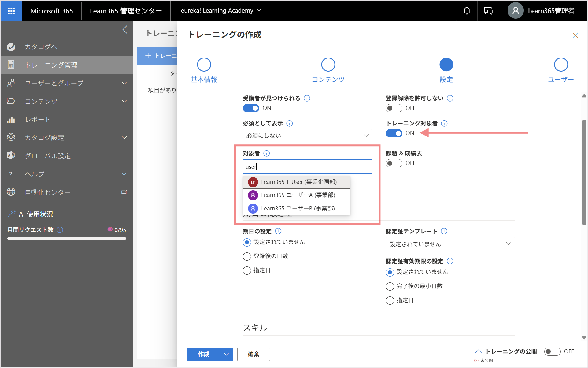The width and height of the screenshot is (588, 368).
Task: Click Learn365 管理センター header link
Action: coord(126,11)
